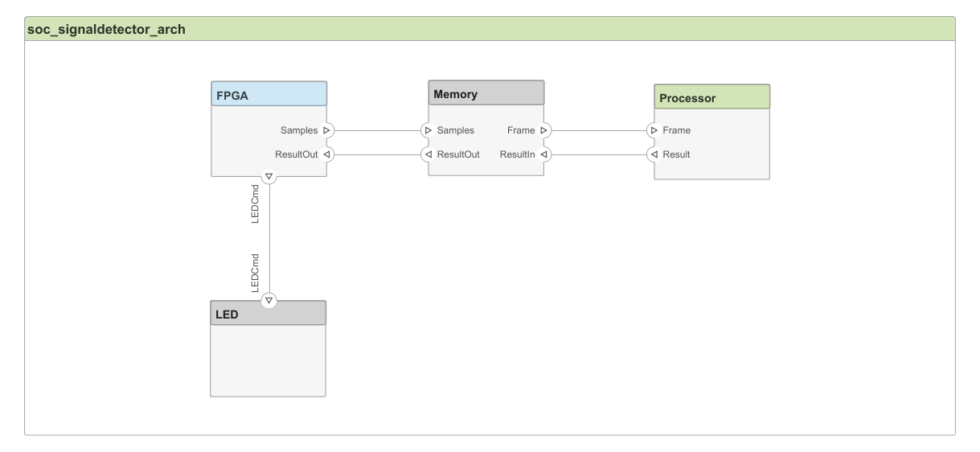Select the FPGA component title
The image size is (980, 452).
point(269,95)
